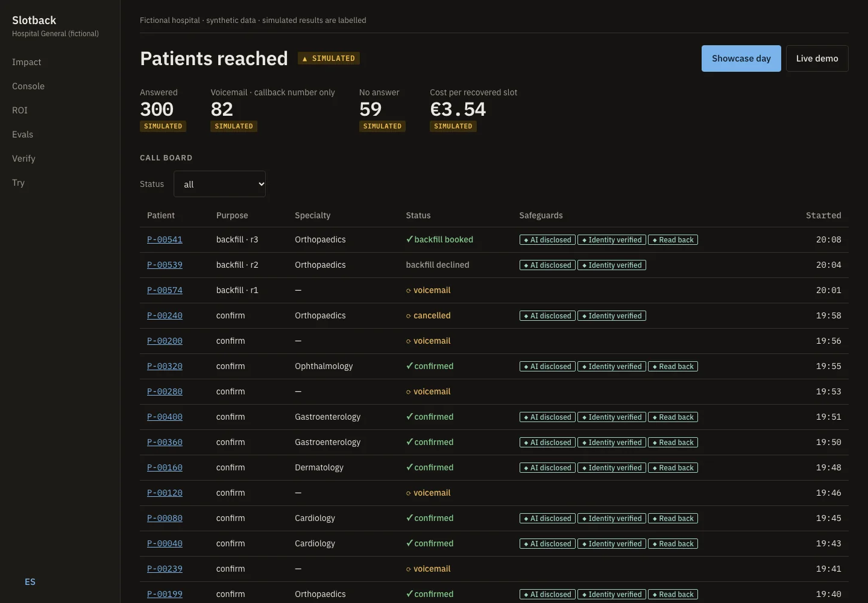
Task: Switch language using the ES link
Action: coord(30,582)
